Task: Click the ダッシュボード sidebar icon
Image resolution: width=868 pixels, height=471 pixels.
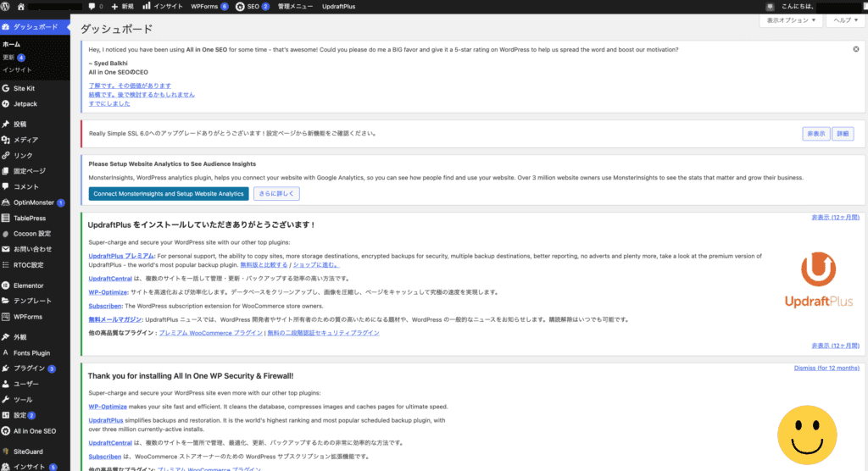Action: coord(6,26)
